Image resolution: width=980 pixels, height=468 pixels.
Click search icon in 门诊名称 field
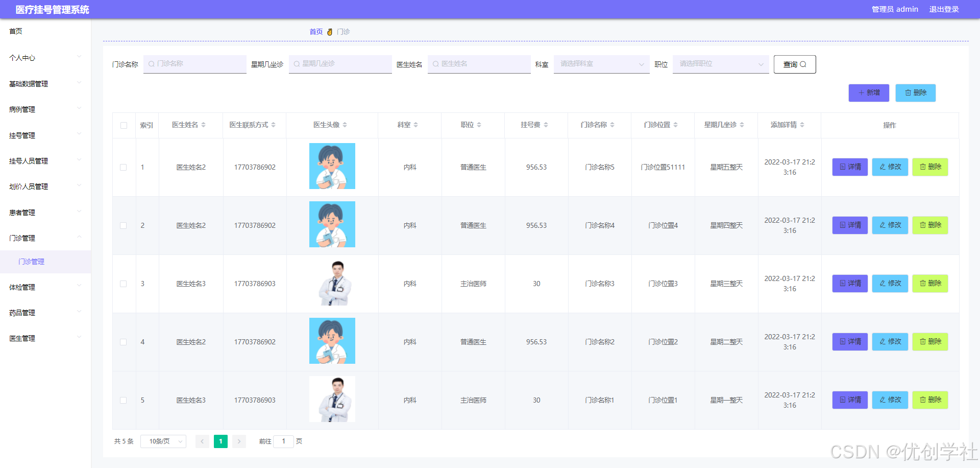(x=152, y=64)
